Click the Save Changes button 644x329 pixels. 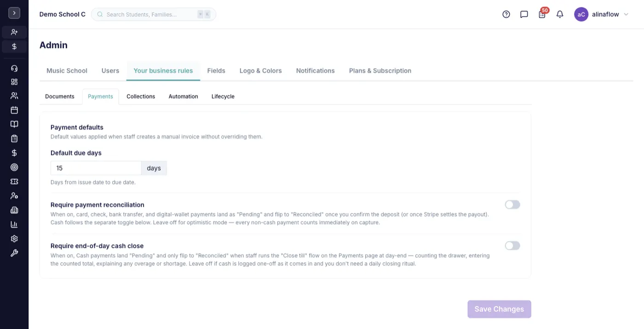click(499, 309)
